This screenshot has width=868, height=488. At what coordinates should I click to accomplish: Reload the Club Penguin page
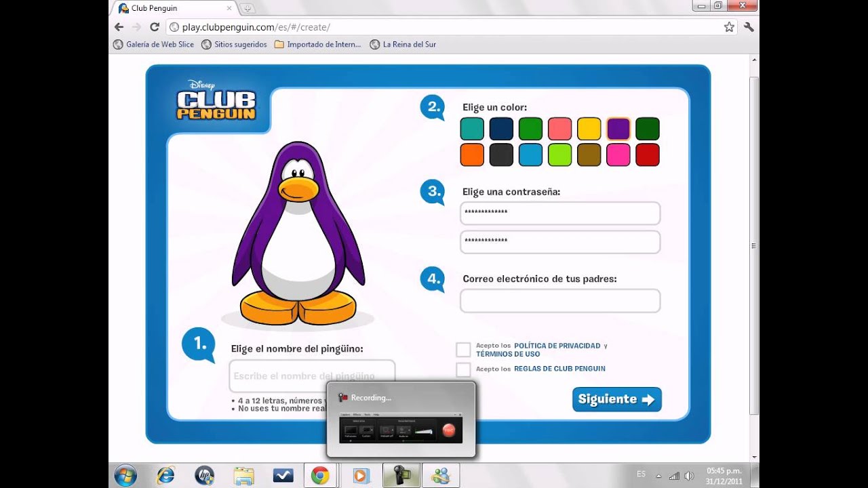(155, 27)
